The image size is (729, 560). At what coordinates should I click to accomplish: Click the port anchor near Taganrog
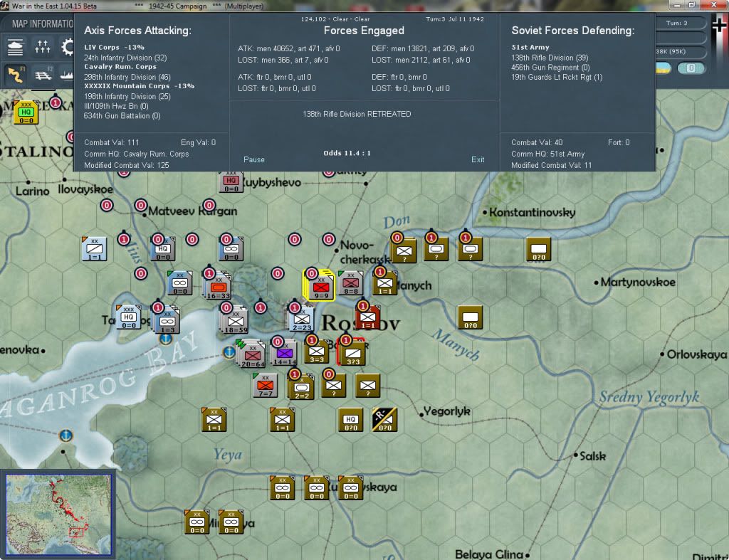coord(166,338)
